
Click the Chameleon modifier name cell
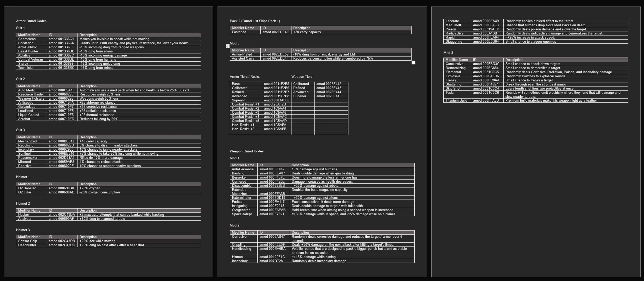27,39
